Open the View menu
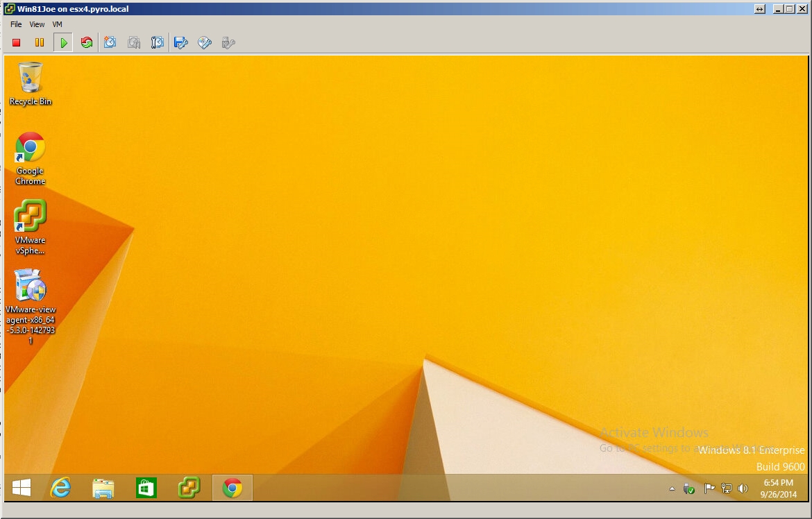The height and width of the screenshot is (519, 812). pyautogui.click(x=37, y=24)
